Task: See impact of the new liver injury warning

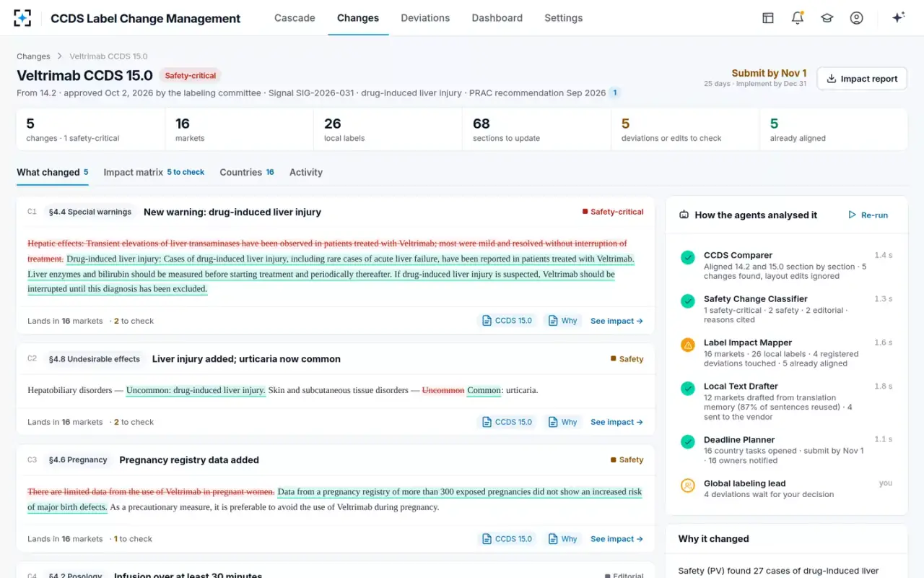Action: (x=616, y=321)
